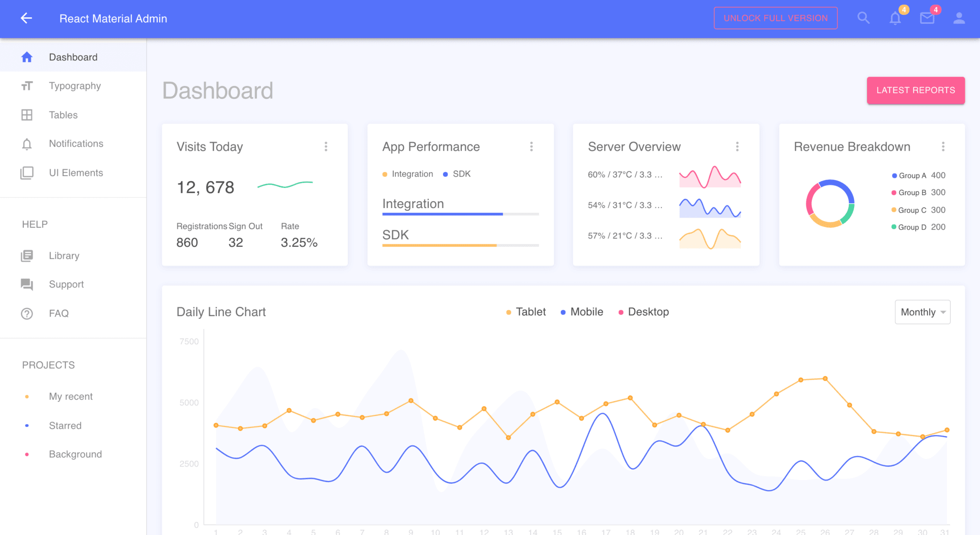Open Visits Today card options menu
The image size is (980, 535).
tap(326, 146)
